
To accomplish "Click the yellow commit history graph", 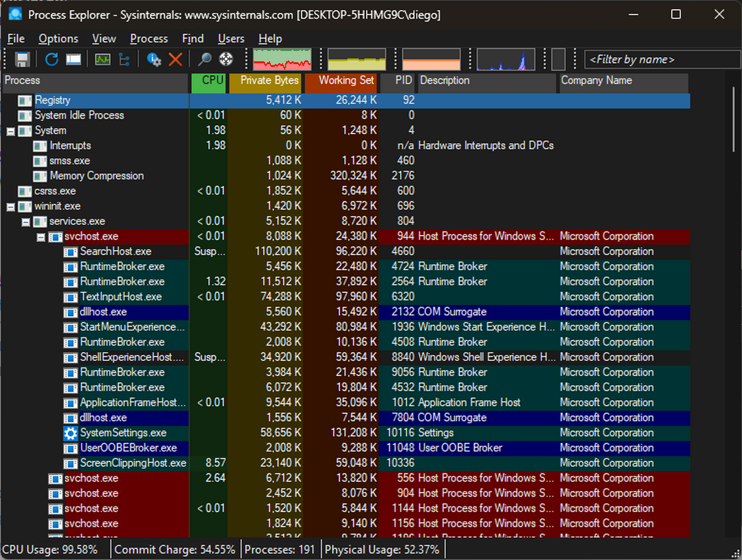I will pyautogui.click(x=357, y=59).
